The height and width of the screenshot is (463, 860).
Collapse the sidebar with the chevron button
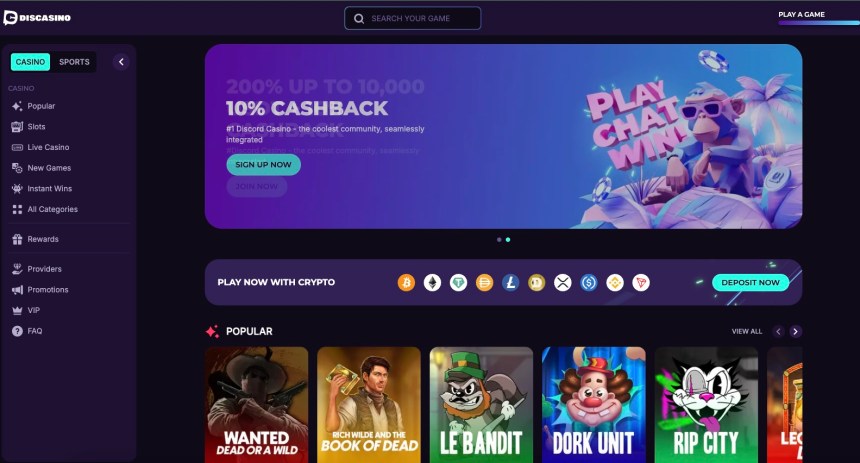(x=121, y=62)
